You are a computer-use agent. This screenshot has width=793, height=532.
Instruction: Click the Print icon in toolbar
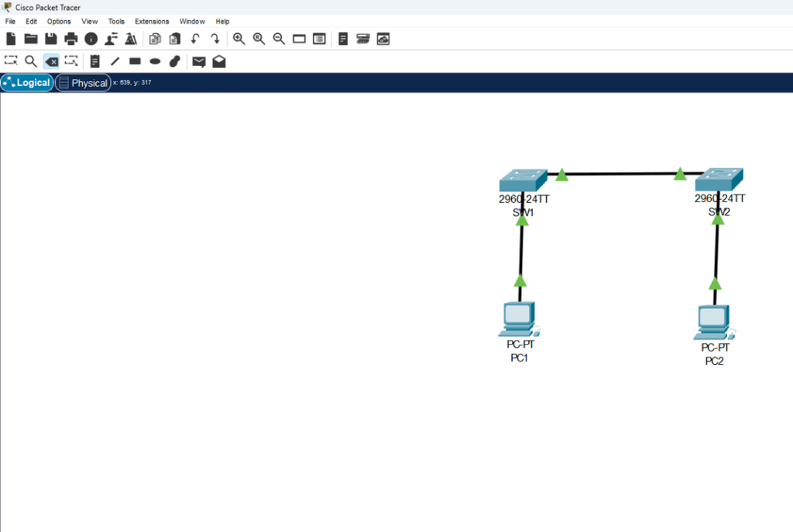point(71,39)
